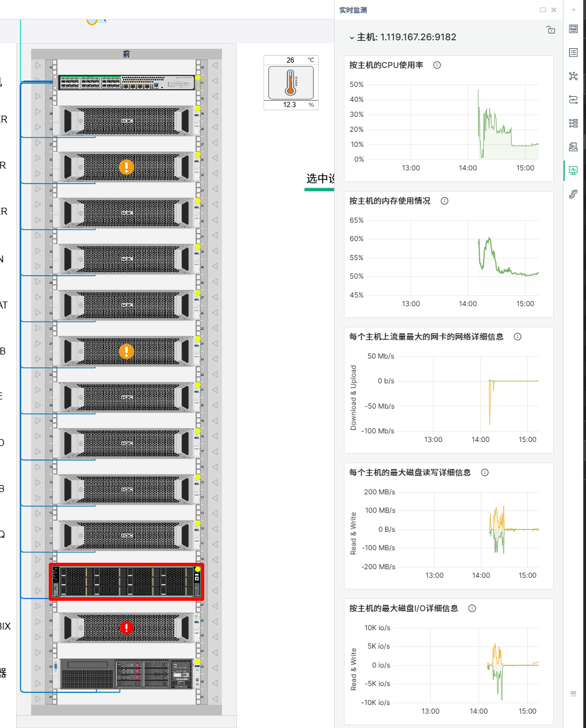Expand the sidebar with double chevron
This screenshot has width=586, height=728.
pos(573,9)
